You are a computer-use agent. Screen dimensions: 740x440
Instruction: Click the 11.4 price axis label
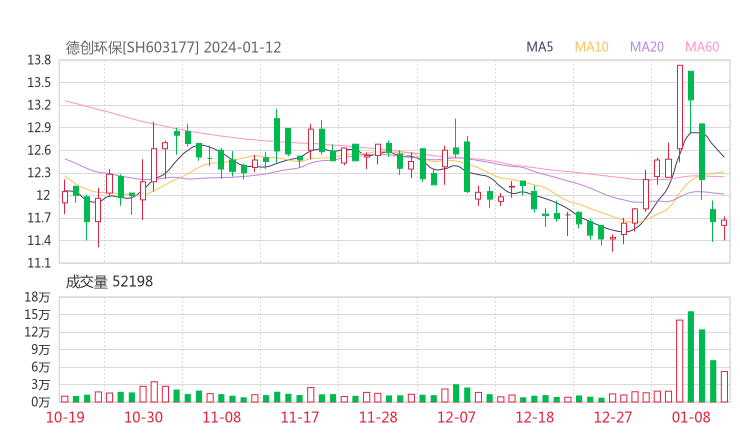(x=39, y=240)
